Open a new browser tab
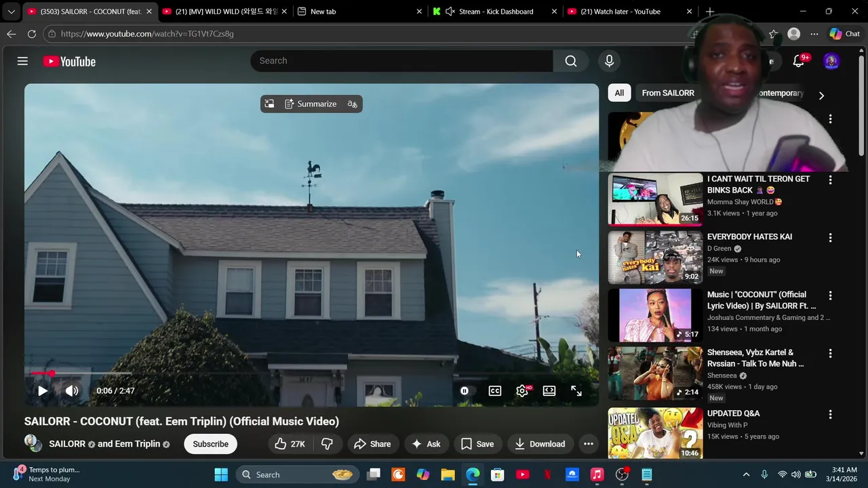The image size is (868, 488). [x=710, y=12]
